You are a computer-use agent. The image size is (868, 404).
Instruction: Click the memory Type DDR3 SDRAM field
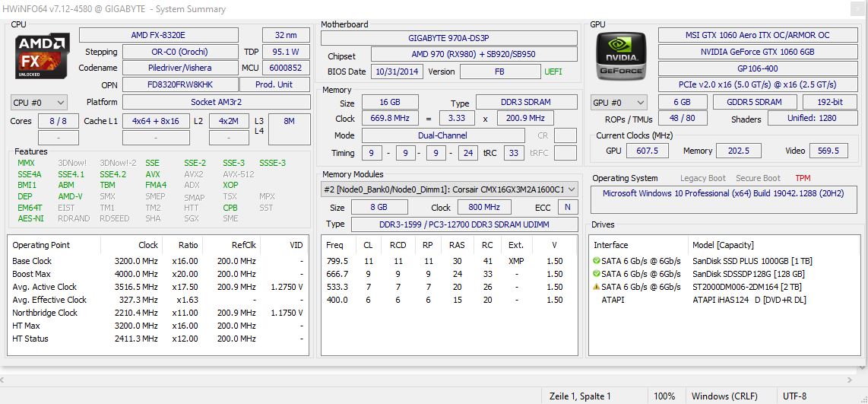pyautogui.click(x=525, y=102)
